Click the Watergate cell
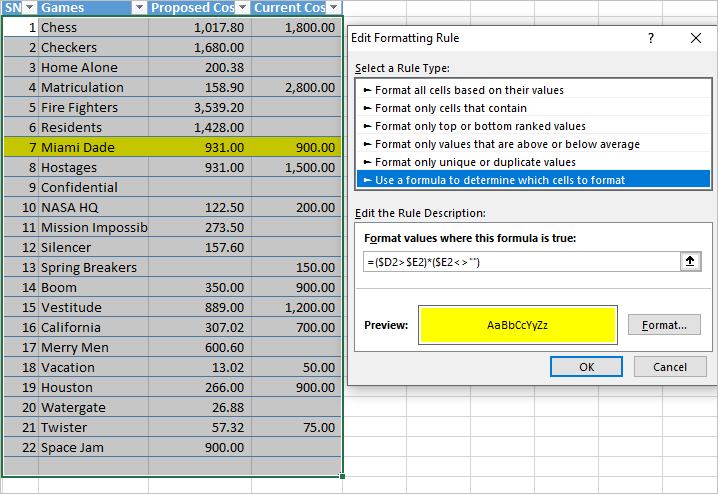Image resolution: width=718 pixels, height=494 pixels. pyautogui.click(x=93, y=407)
